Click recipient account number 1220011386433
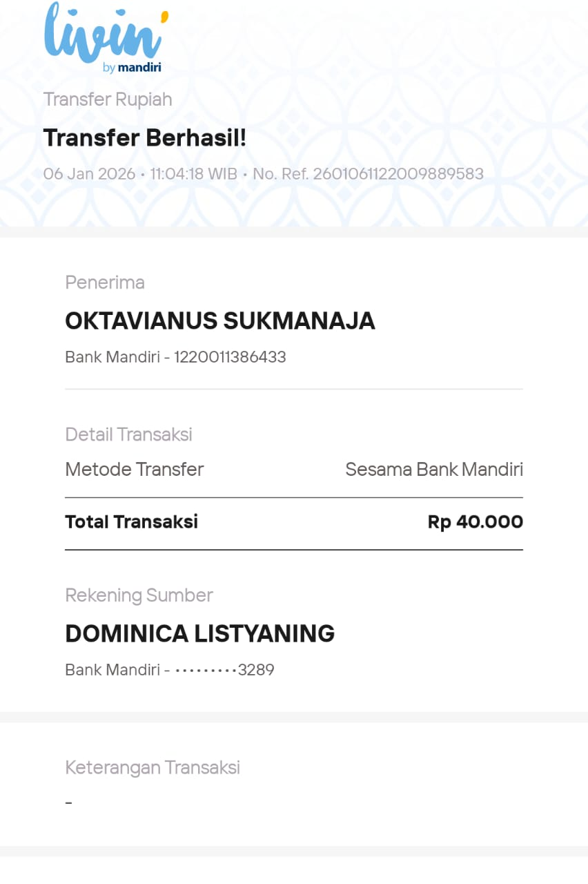Viewport: 588px width, 884px height. pyautogui.click(x=230, y=357)
